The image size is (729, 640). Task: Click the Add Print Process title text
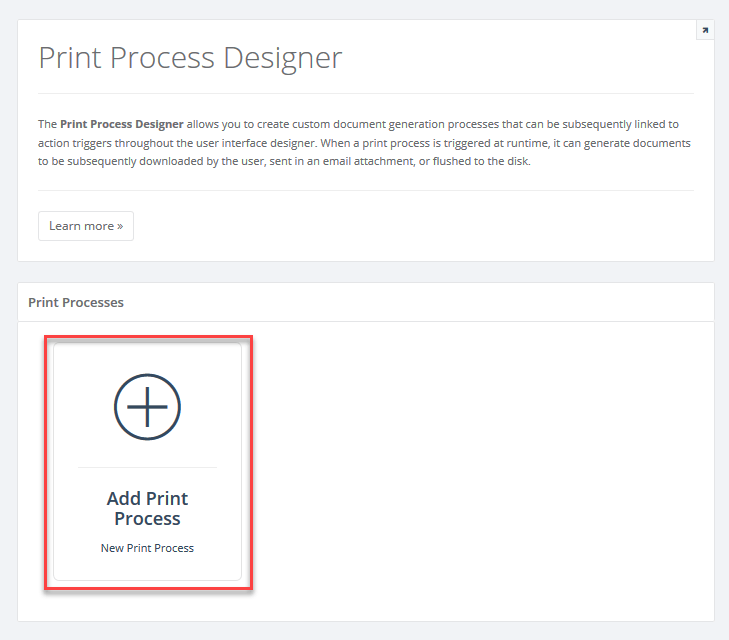tap(147, 508)
